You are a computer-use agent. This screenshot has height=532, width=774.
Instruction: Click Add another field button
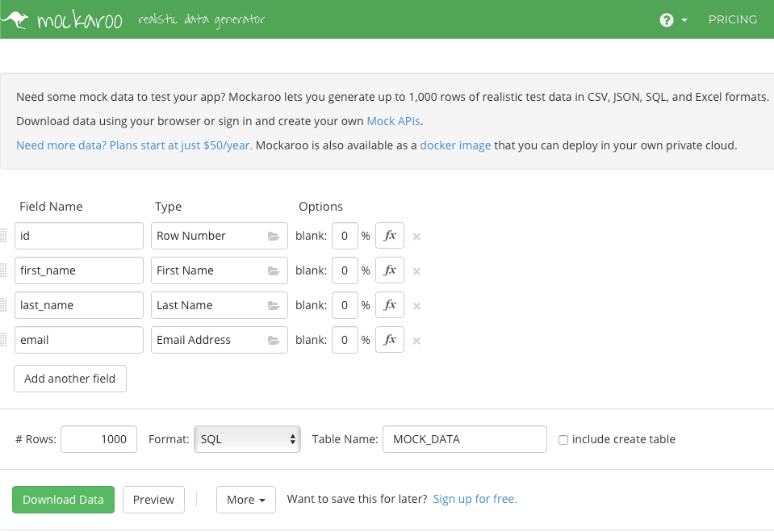(x=70, y=379)
